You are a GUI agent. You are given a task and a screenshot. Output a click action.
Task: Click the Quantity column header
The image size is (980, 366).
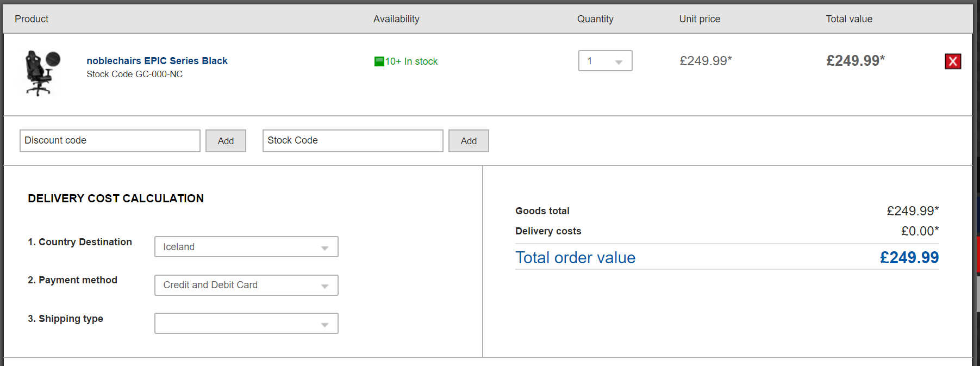point(595,19)
